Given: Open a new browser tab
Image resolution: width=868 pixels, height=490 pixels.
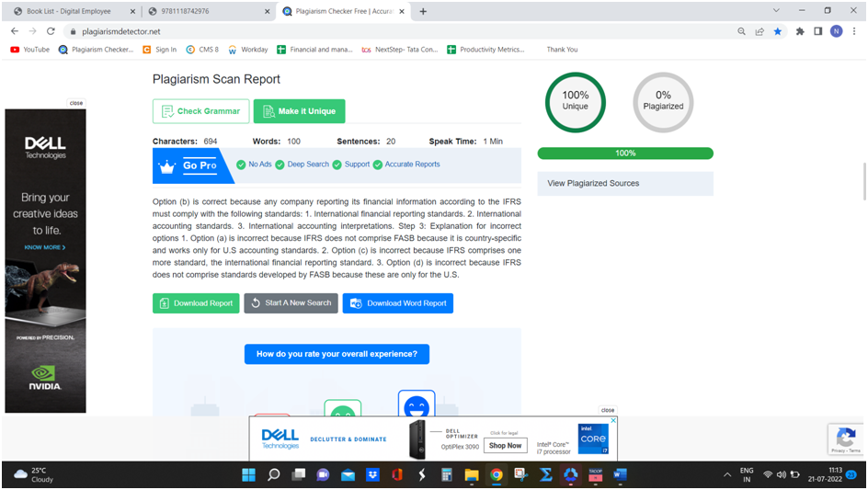Looking at the screenshot, I should pos(423,11).
